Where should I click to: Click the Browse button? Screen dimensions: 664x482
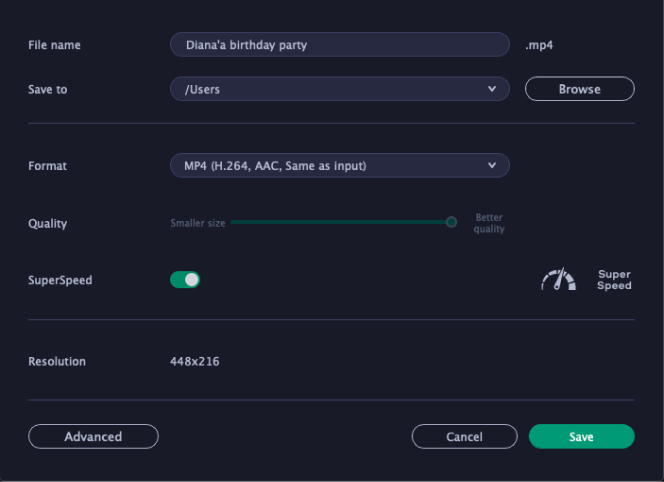coord(580,89)
